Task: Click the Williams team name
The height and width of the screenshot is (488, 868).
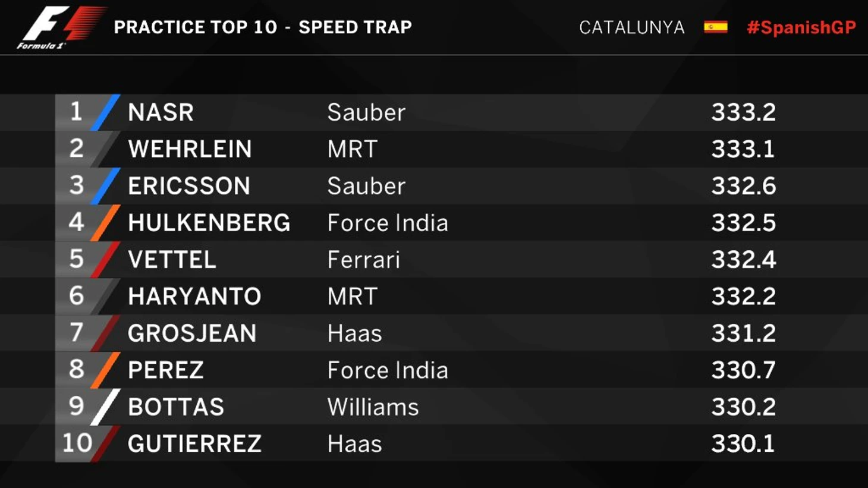Action: (373, 407)
